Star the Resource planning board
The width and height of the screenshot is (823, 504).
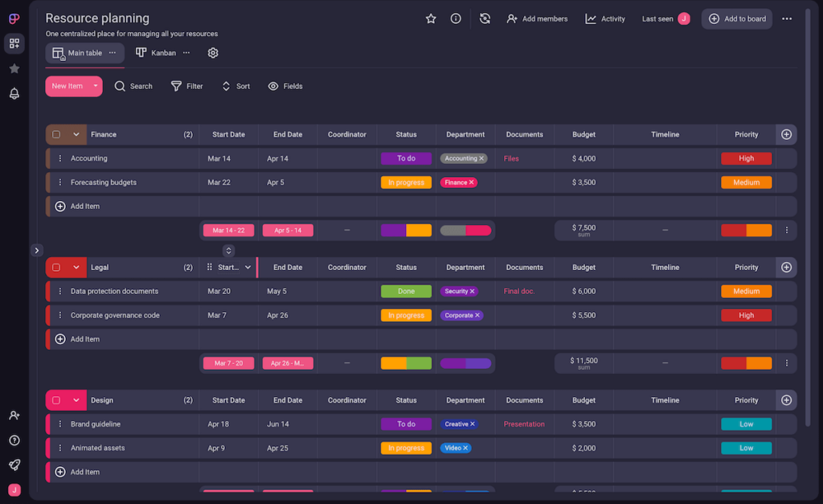431,18
